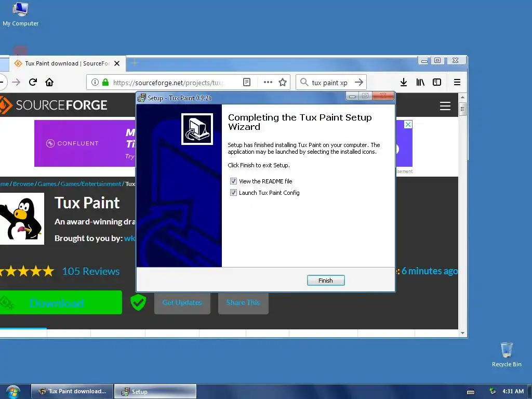The image size is (532, 399).
Task: Click scrollbar up arrow in browser
Action: coord(462,97)
